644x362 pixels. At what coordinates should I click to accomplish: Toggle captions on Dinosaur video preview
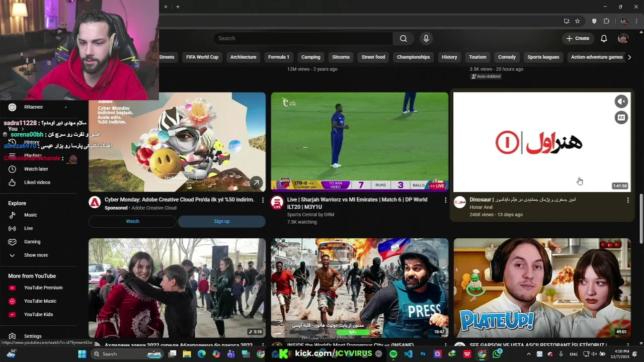coord(621,118)
